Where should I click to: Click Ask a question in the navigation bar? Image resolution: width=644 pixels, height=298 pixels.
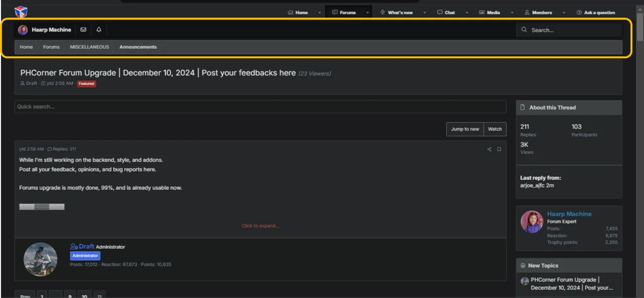tap(596, 13)
